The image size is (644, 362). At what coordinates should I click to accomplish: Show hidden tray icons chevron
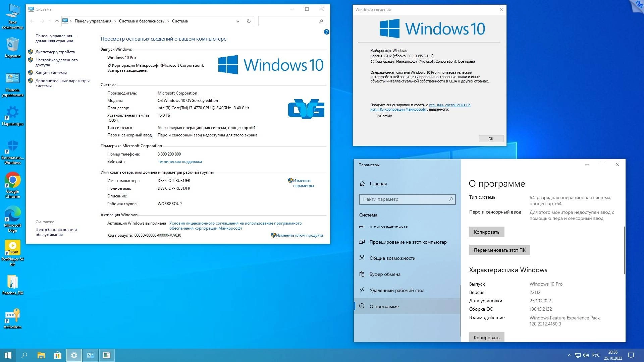click(569, 355)
